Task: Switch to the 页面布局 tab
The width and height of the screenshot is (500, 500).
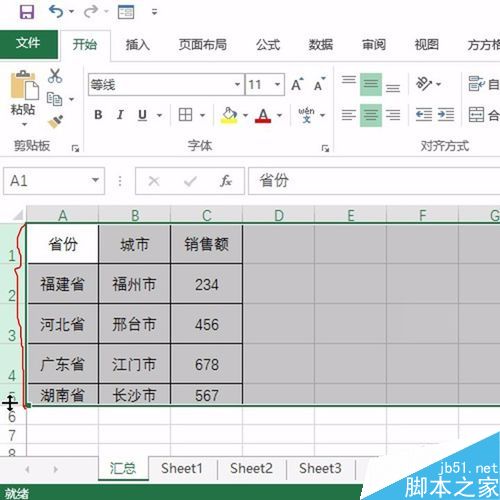Action: (x=203, y=45)
